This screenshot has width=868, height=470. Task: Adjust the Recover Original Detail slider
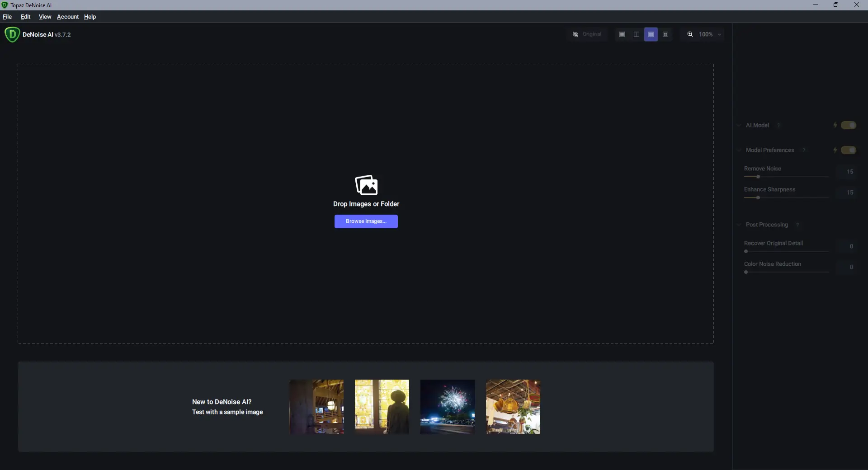tap(786, 251)
